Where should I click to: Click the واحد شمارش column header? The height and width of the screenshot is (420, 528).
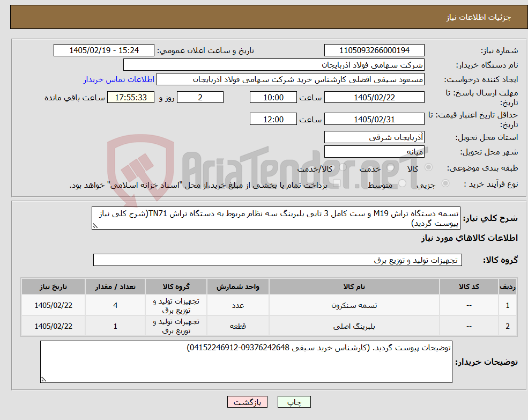point(238,286)
